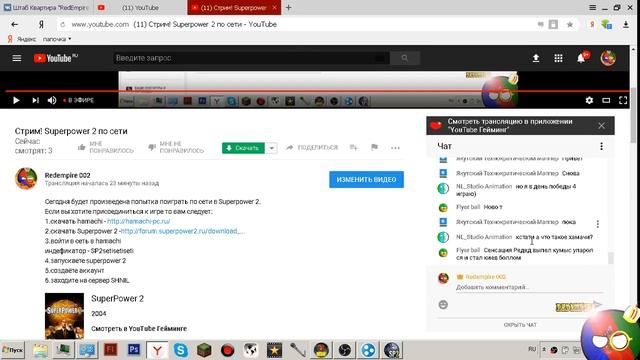This screenshot has width=640, height=360.
Task: Close the YouTube Gaming banner
Action: (x=601, y=126)
